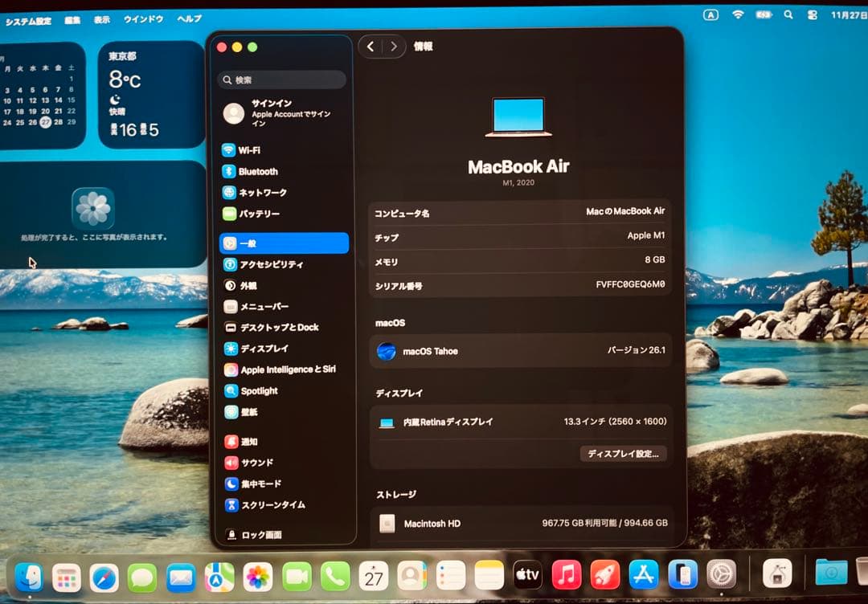Select the macOS Tahoe version row
This screenshot has width=868, height=604.
point(520,351)
